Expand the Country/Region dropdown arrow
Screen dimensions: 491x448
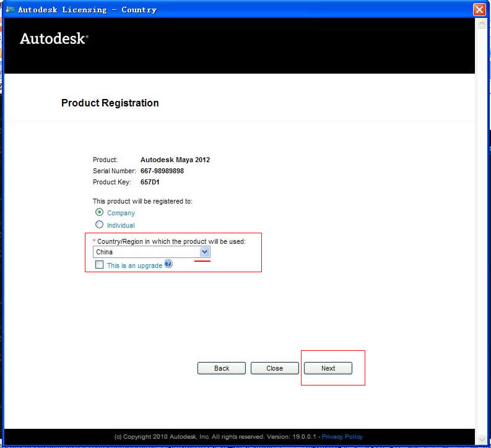pos(205,252)
